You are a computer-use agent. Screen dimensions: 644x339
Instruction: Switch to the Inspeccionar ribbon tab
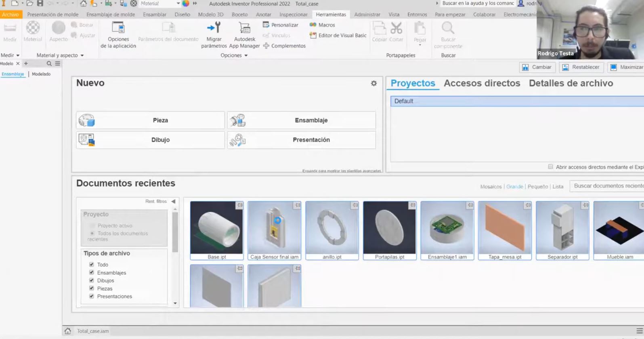(x=294, y=15)
